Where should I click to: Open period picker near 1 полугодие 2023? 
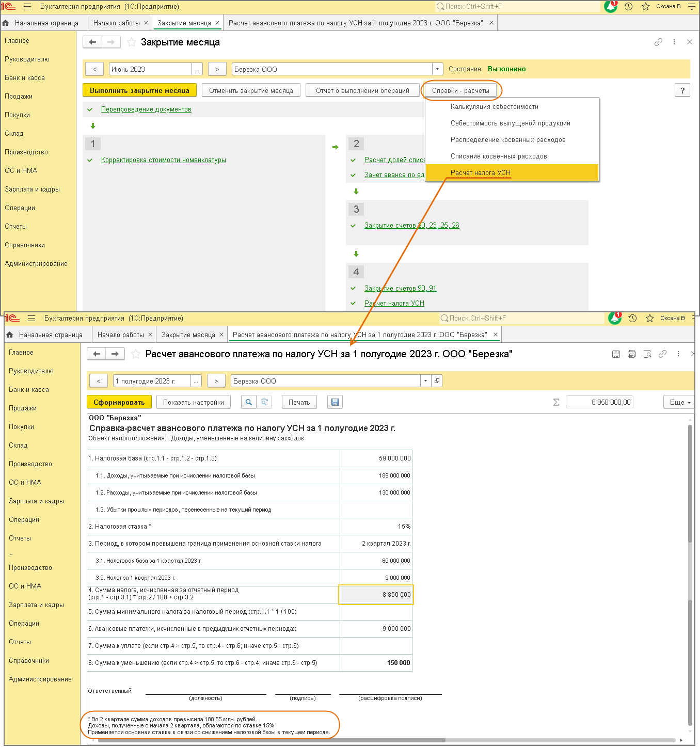[x=196, y=381]
